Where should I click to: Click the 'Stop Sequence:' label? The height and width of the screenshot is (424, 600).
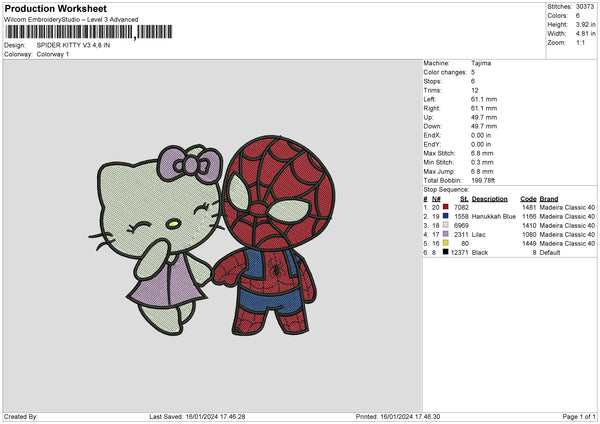point(446,189)
